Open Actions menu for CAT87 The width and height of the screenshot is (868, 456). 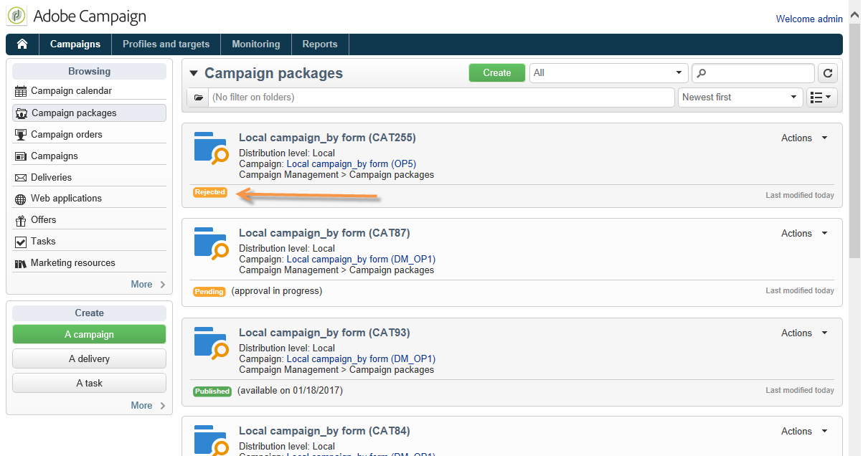click(804, 233)
